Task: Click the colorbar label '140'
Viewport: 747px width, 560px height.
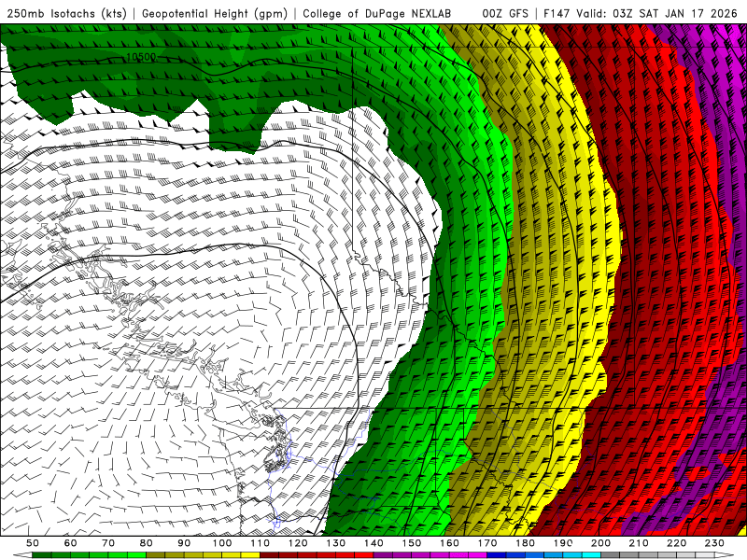Action: 373,543
